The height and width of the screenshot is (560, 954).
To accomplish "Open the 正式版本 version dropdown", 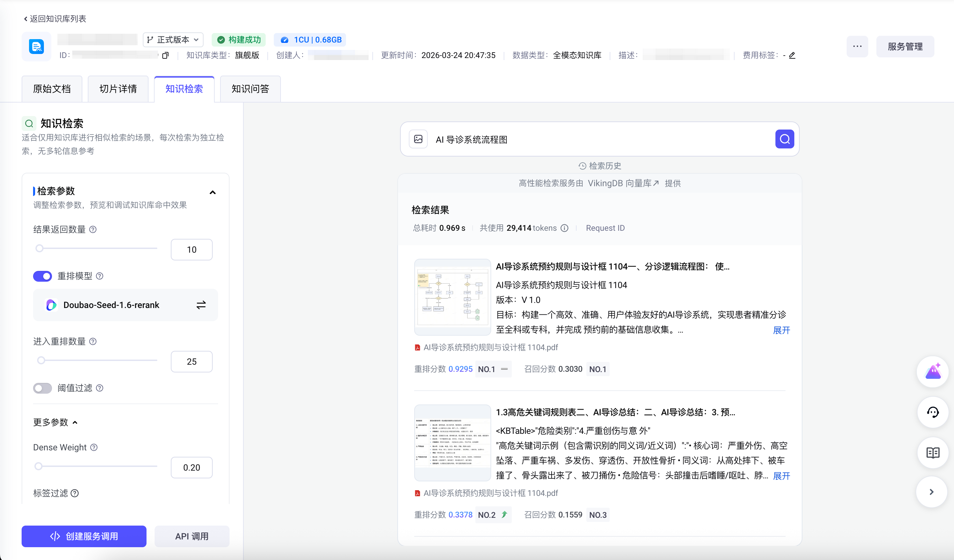I will pyautogui.click(x=173, y=40).
